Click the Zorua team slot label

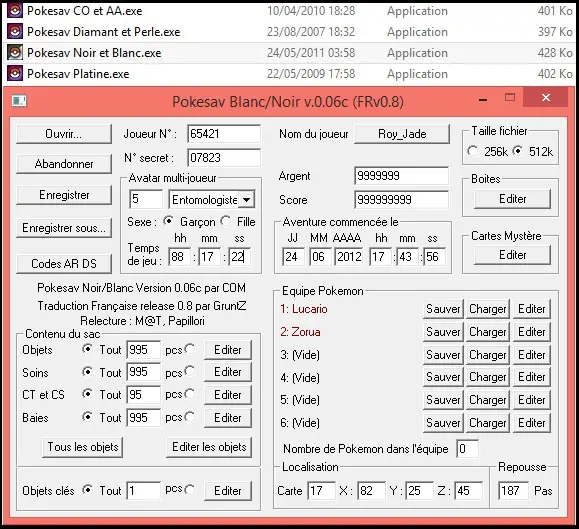(x=300, y=332)
